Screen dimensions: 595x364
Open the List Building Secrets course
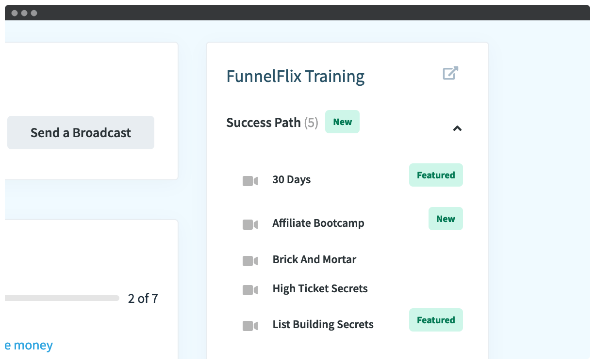323,324
